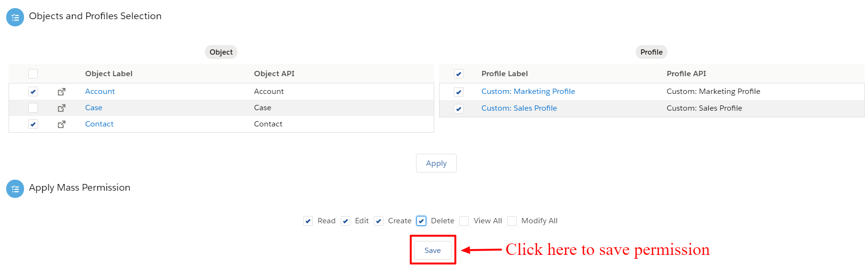Uncheck the Delete permission checkbox

pos(421,221)
